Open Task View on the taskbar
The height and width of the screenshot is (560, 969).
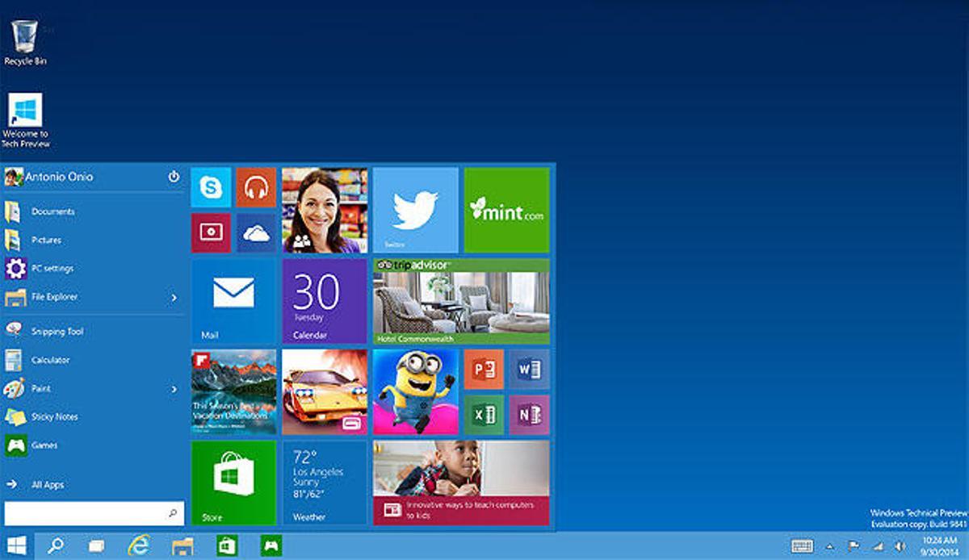coord(96,546)
